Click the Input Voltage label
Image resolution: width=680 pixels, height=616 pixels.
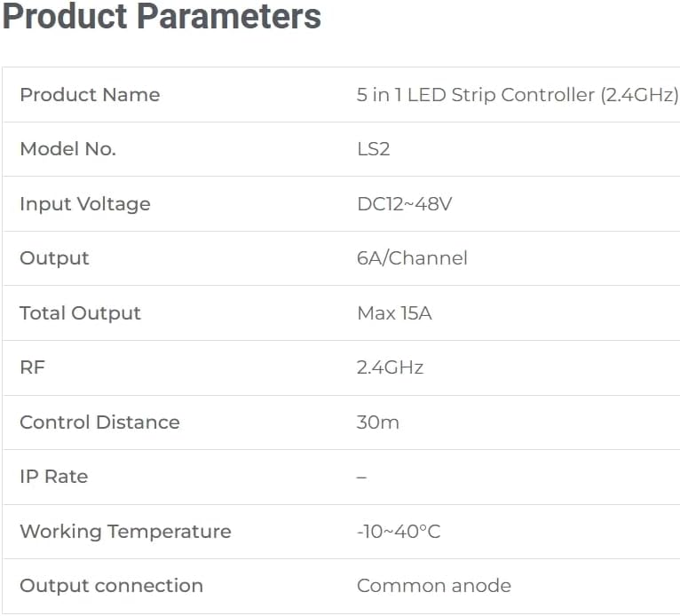coord(85,204)
